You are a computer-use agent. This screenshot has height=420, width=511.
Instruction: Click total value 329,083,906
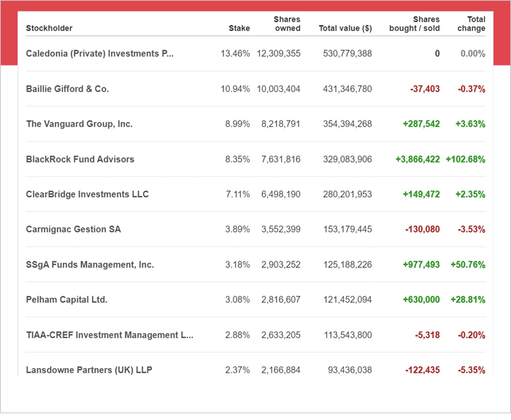tap(347, 160)
